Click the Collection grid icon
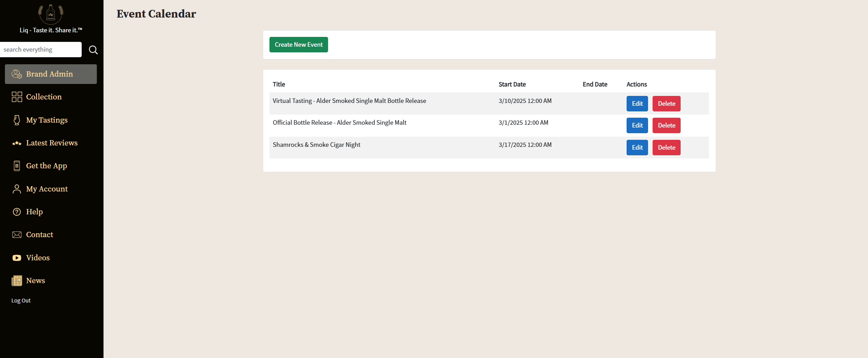Image resolution: width=868 pixels, height=358 pixels. click(x=17, y=97)
